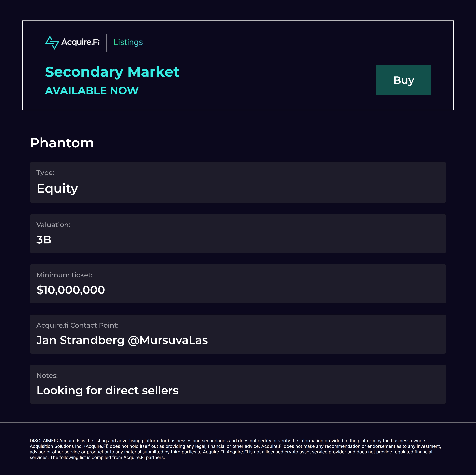Viewport: 476px width, 475px height.
Task: Select the Acquire.fi Contact Point label
Action: pos(77,325)
